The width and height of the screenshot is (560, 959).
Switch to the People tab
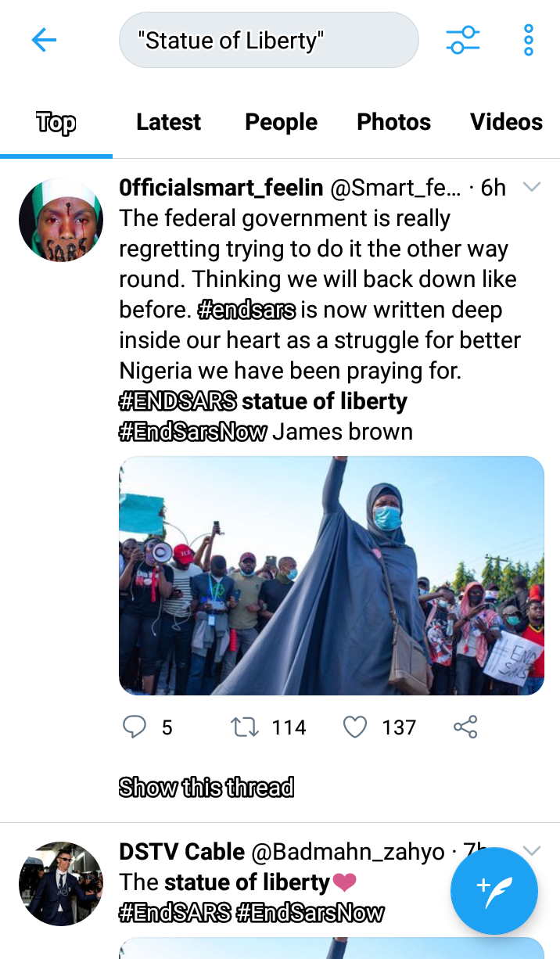pyautogui.click(x=281, y=122)
